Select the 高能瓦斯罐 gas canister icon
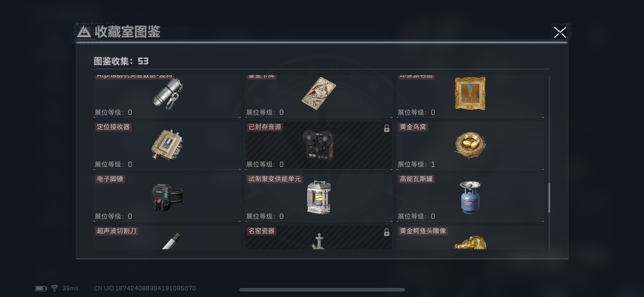The width and height of the screenshot is (644, 297). (x=470, y=197)
